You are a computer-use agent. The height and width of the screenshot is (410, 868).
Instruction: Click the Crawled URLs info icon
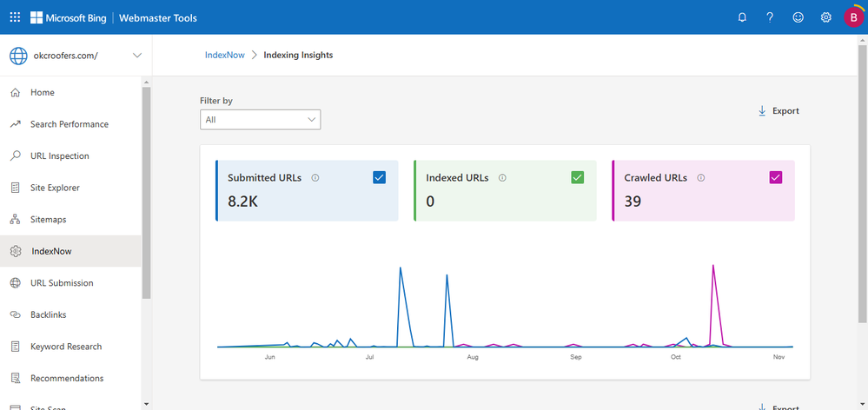[701, 178]
